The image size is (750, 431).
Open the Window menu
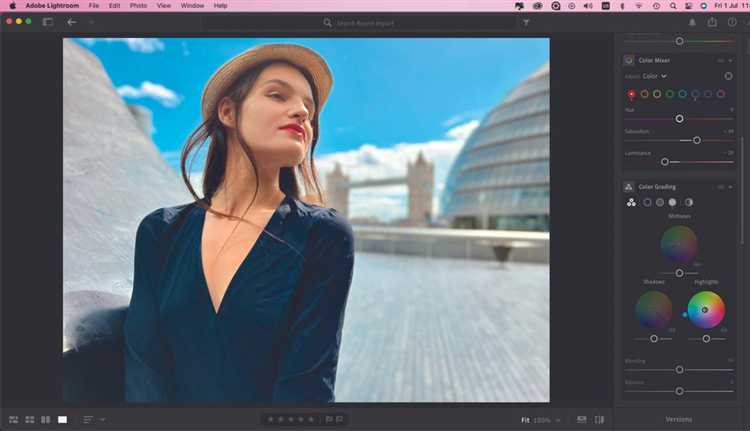[x=193, y=6]
